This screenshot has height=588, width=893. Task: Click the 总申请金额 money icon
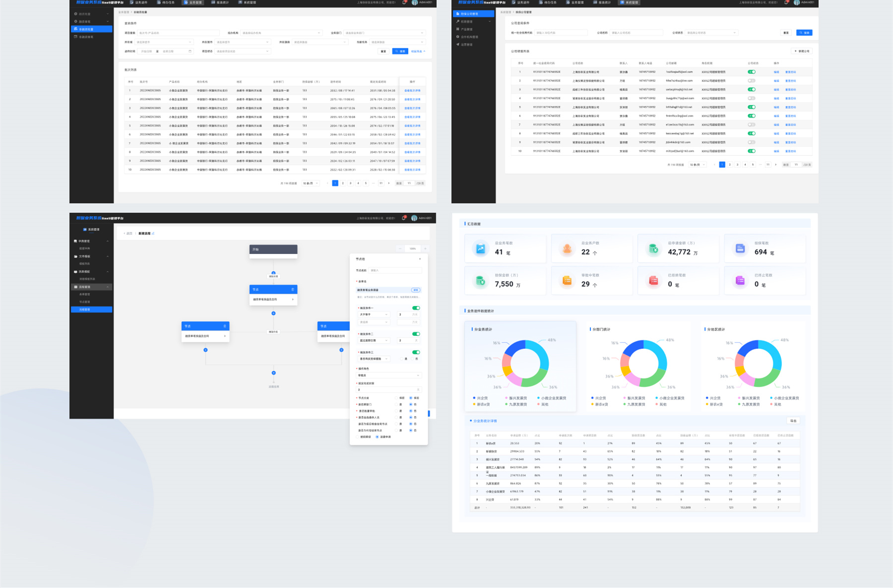653,249
